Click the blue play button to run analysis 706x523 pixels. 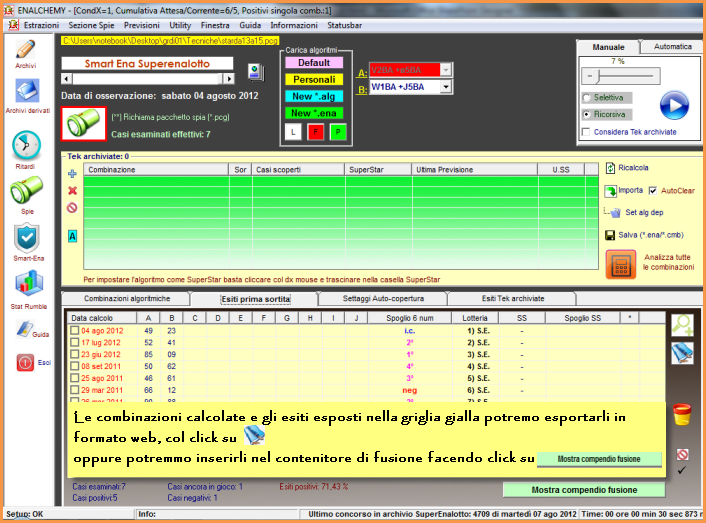tap(674, 105)
